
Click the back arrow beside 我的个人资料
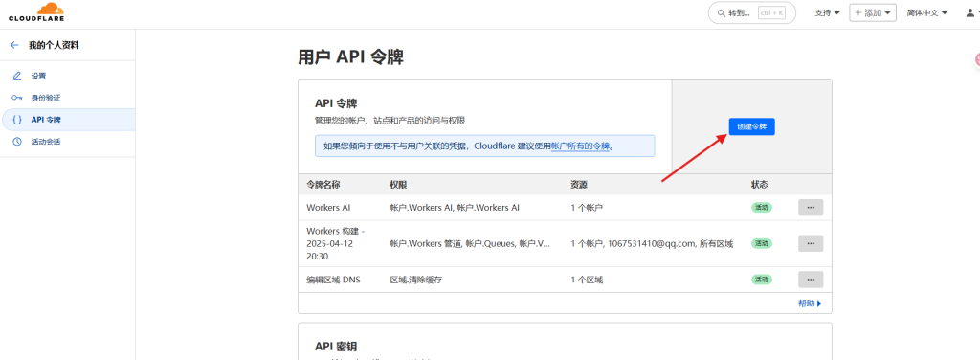click(x=14, y=45)
